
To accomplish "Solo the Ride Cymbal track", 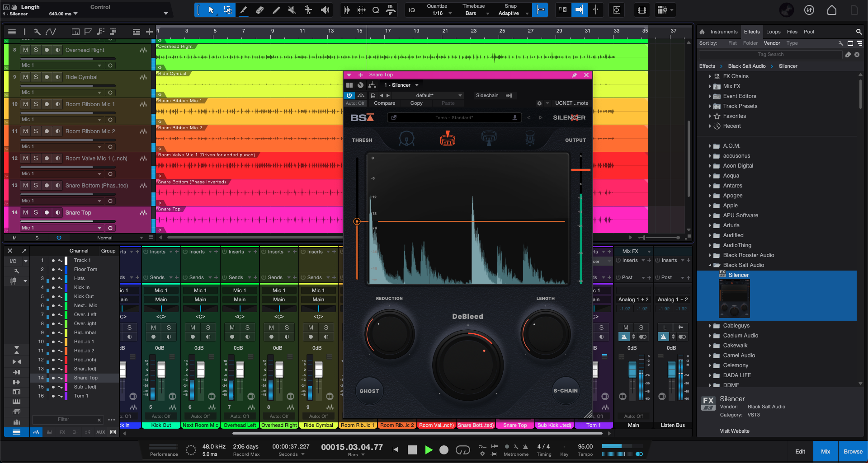I will point(36,77).
